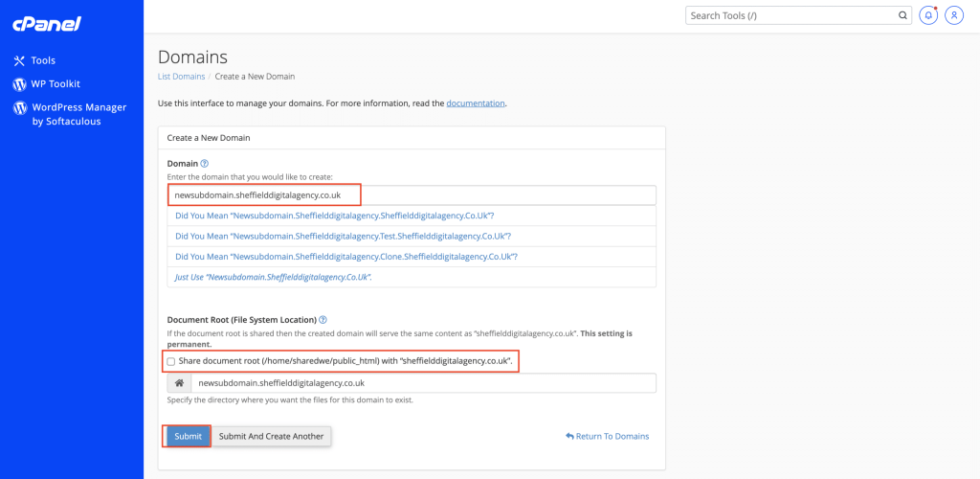The width and height of the screenshot is (980, 479).
Task: Open the user account menu icon
Action: pos(954,15)
